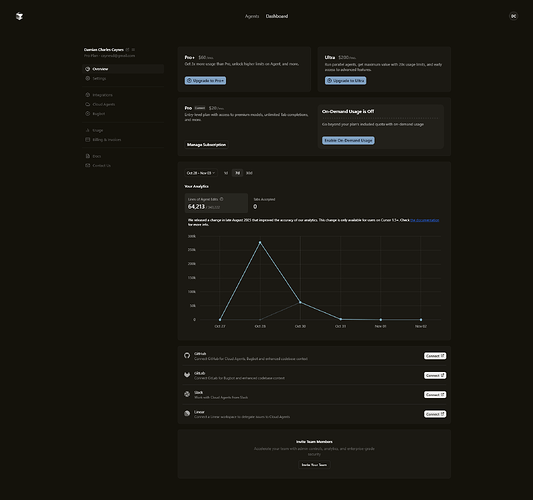Switch to the Dashboard tab
Screen dimensions: 533x500
coord(277,16)
